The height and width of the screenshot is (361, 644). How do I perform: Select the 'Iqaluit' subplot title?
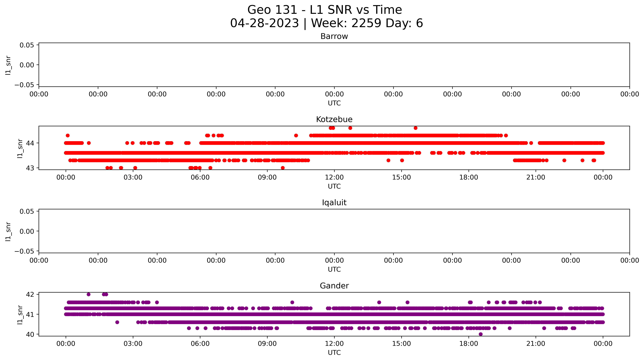[x=334, y=203]
